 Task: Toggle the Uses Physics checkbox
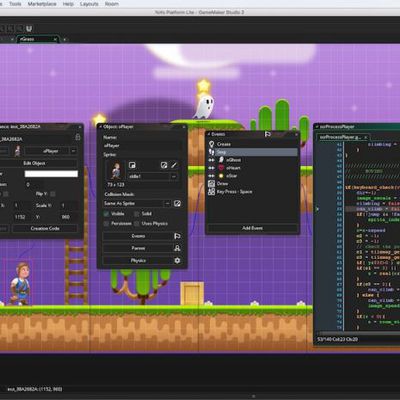click(137, 224)
